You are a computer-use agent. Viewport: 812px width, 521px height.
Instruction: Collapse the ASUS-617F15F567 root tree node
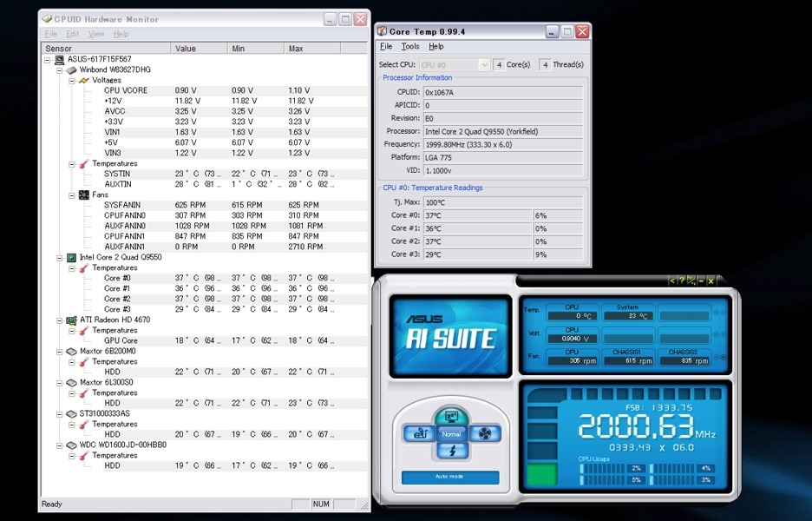tap(48, 59)
